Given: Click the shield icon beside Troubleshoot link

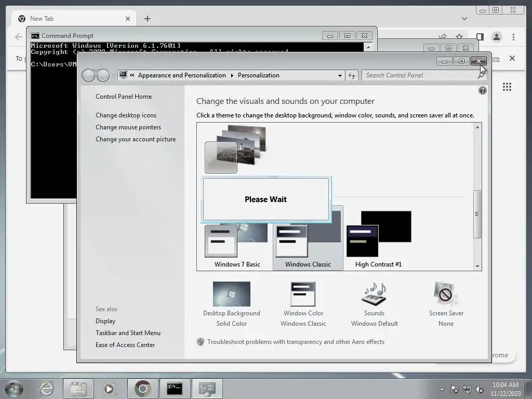Looking at the screenshot, I should pos(200,342).
